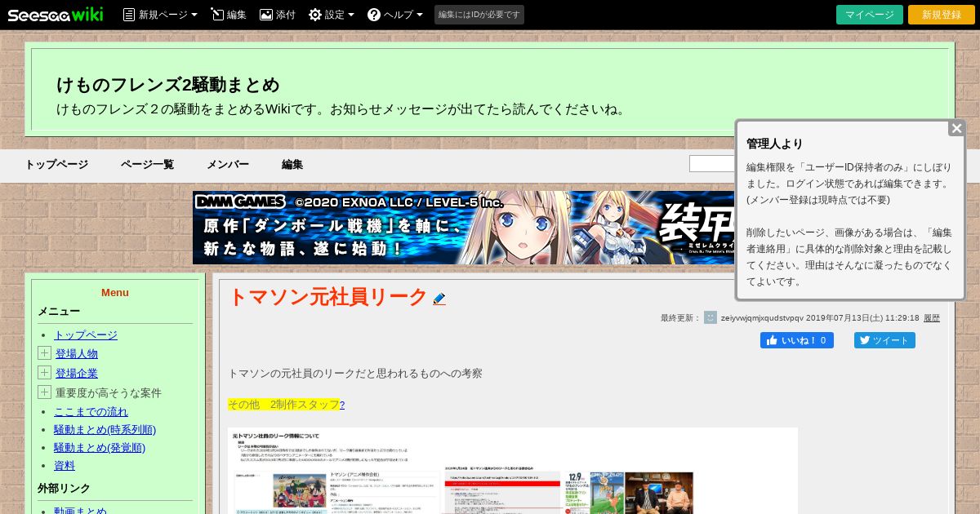
Task: Click the user avatar icon next to zeiyvwjqmjxqudstvpqv
Action: 710,317
